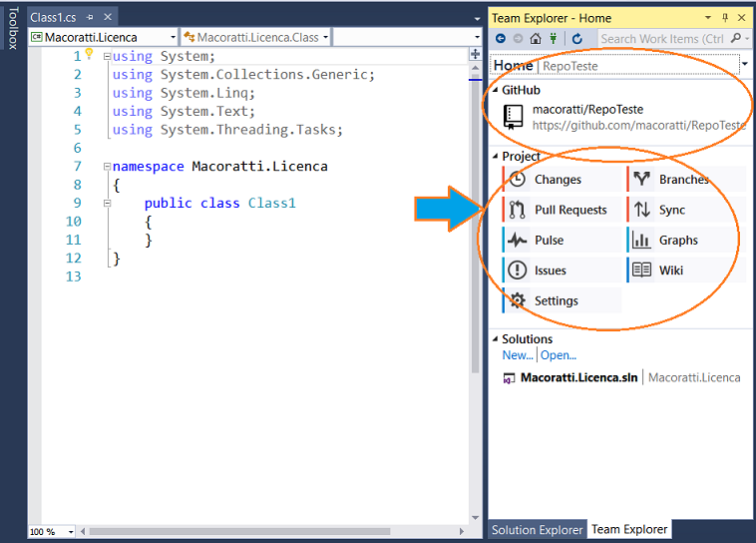This screenshot has width=756, height=543.
Task: Click line number 13 in the editor
Action: pyautogui.click(x=73, y=276)
